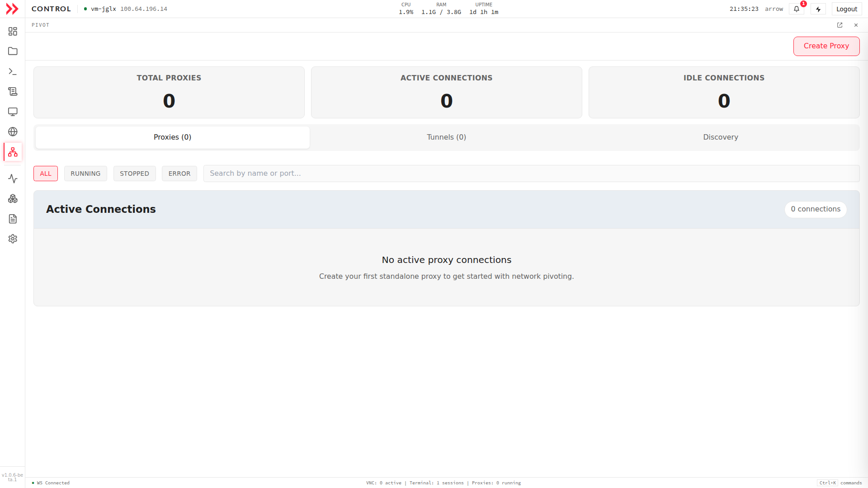Open the stacked cubes icon in sidebar
The image size is (868, 488).
point(13,199)
